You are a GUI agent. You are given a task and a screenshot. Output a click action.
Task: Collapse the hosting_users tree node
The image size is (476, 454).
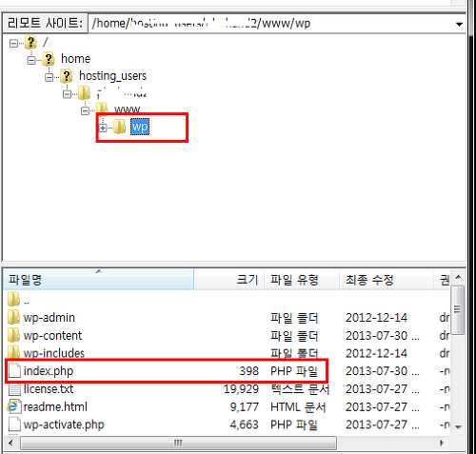tap(50, 77)
